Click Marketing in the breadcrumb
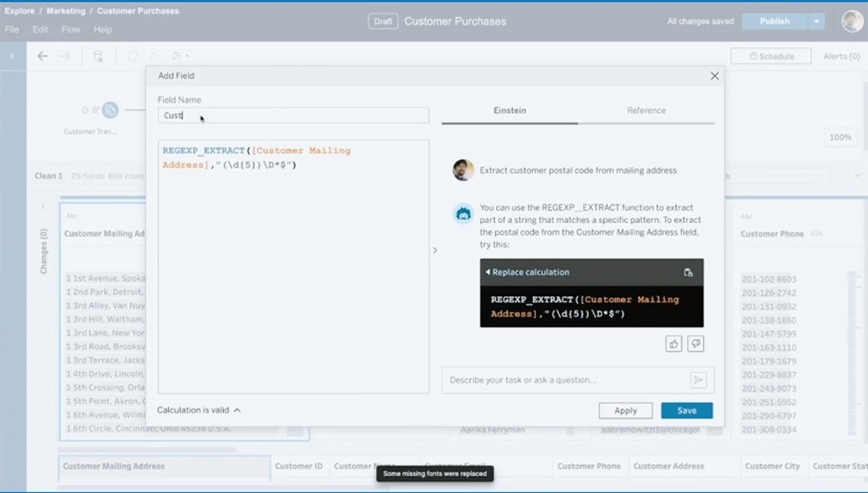 tap(66, 11)
